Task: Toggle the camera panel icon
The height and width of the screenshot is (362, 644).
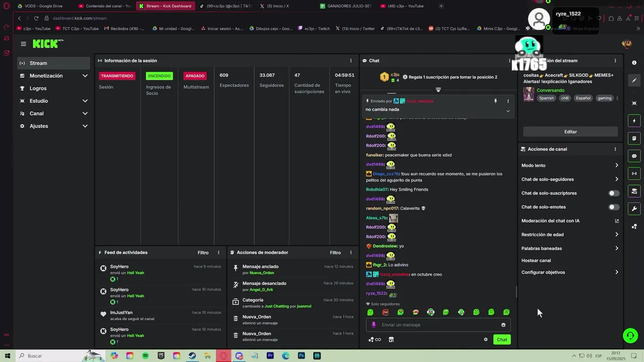Action: (634, 191)
